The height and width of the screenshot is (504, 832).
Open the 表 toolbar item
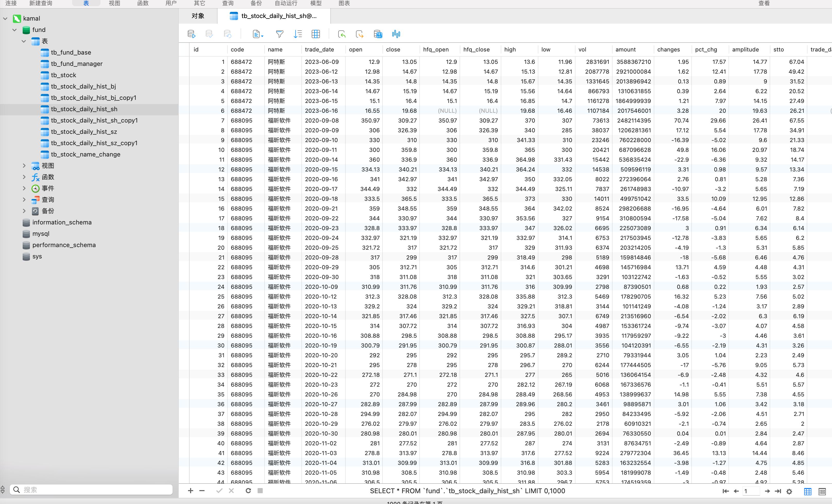86,3
